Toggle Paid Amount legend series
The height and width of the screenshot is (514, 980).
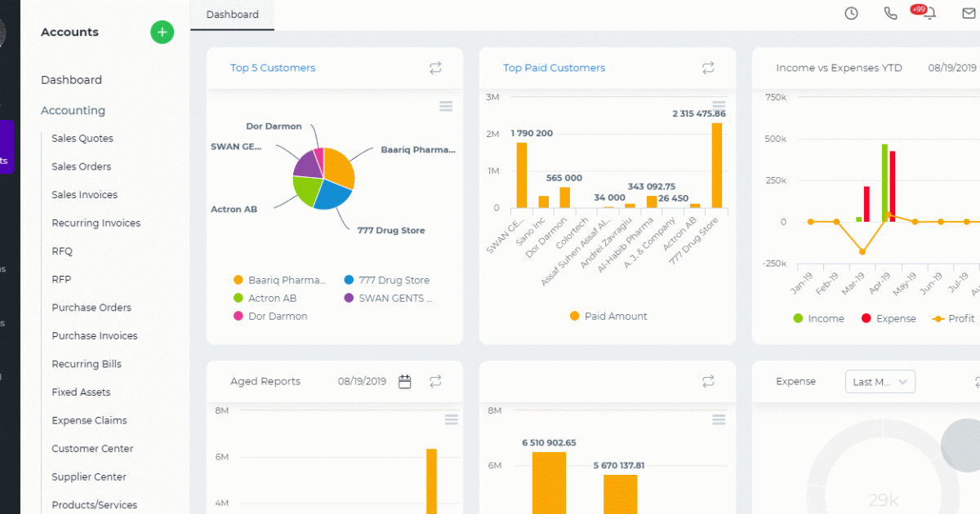point(608,316)
